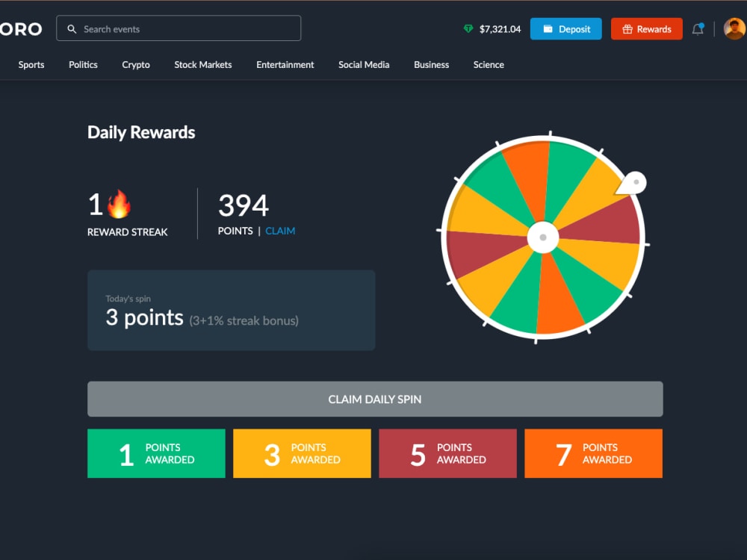
Task: Click the CLAIM DAILY SPIN button
Action: point(375,399)
